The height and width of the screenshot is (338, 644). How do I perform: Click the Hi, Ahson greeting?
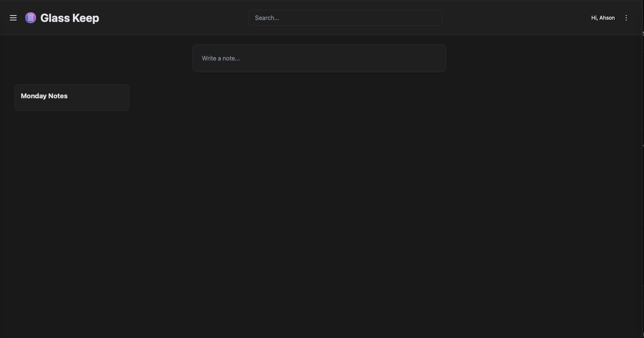603,18
